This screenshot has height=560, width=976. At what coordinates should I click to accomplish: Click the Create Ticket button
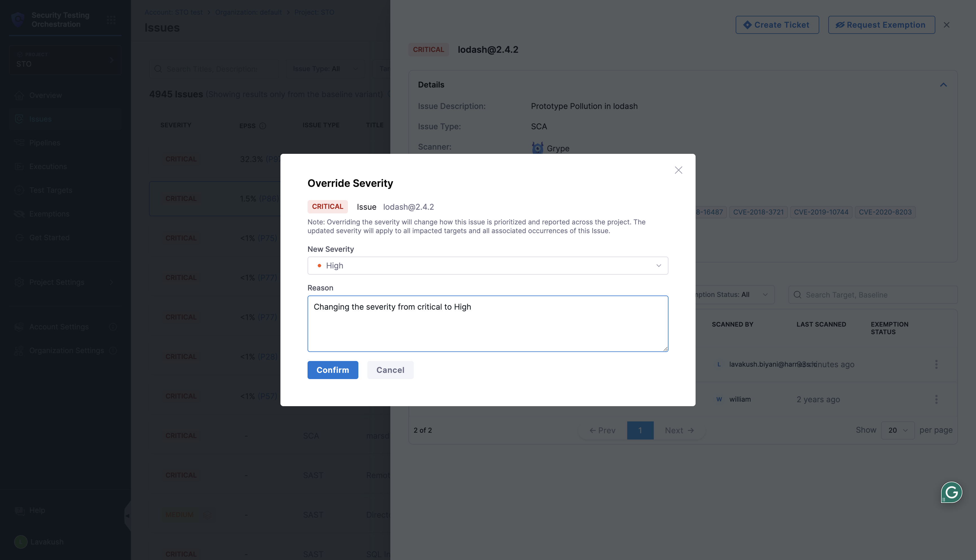[x=777, y=25]
